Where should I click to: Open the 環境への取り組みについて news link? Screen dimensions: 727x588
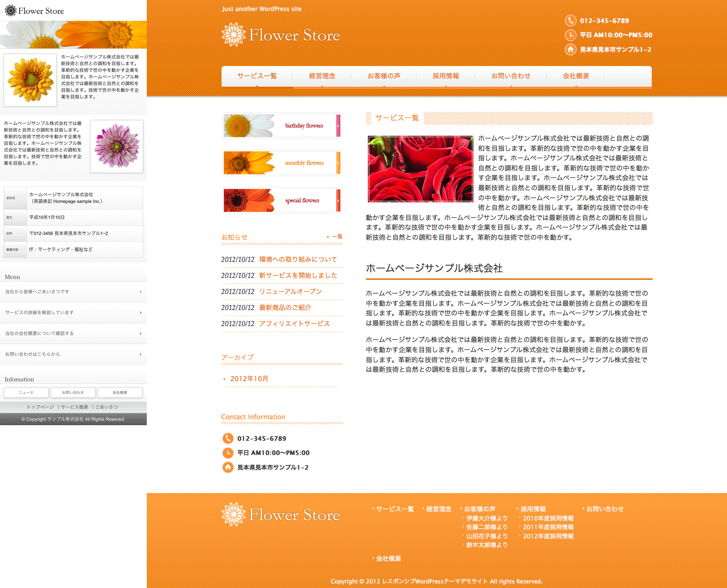tap(298, 260)
